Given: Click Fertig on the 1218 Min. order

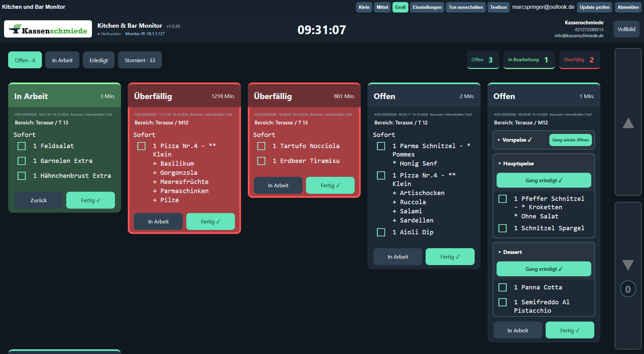Looking at the screenshot, I should tap(210, 221).
